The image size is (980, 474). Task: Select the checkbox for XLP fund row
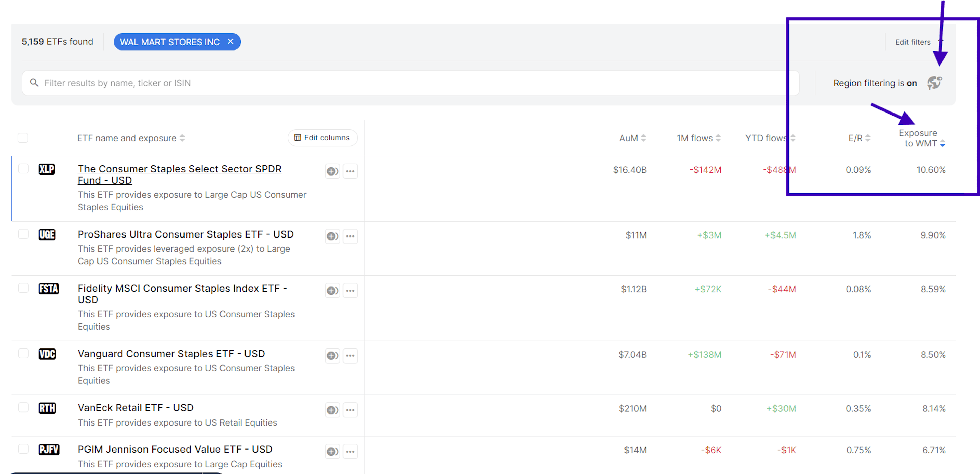click(x=23, y=169)
